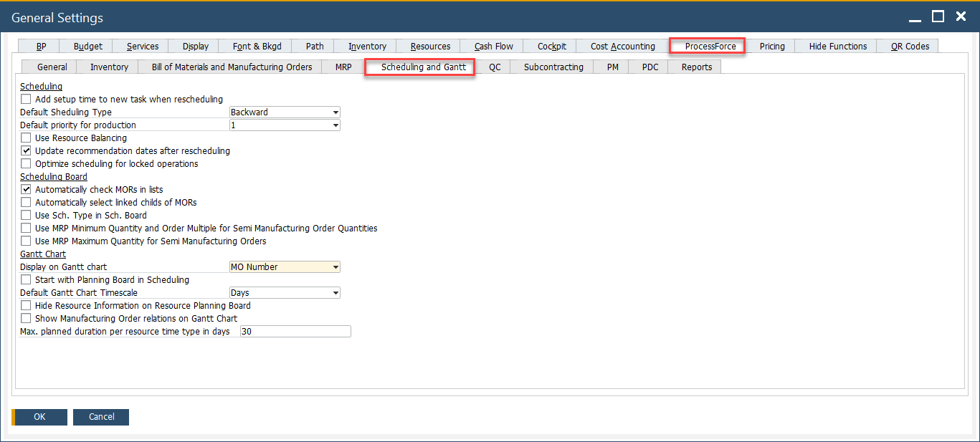
Task: Open the Default priority for production dropdown
Action: pos(335,125)
